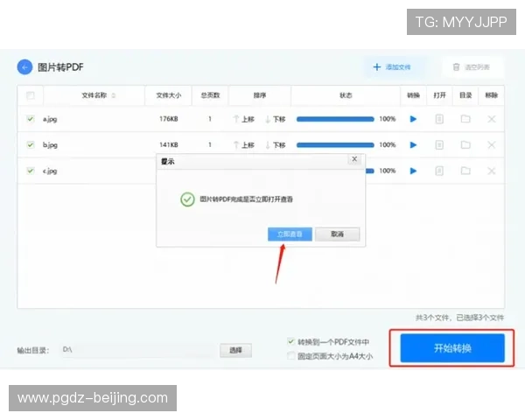Open output folder for a.jpg
Viewport: 525px width, 420px height.
click(x=465, y=119)
